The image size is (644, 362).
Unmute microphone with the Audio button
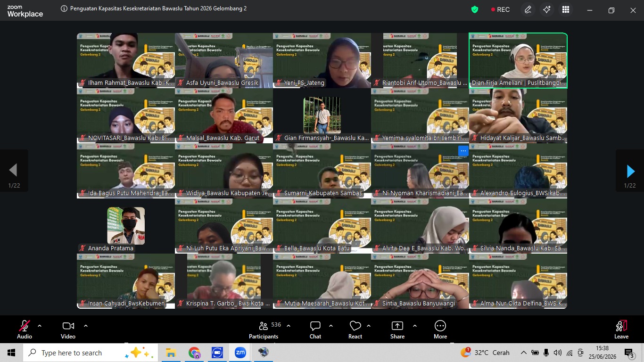(x=25, y=329)
